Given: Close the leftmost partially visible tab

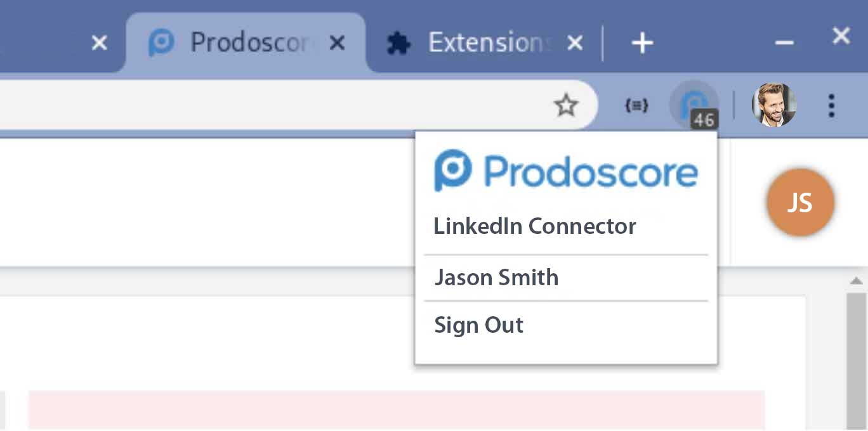Looking at the screenshot, I should pos(99,43).
